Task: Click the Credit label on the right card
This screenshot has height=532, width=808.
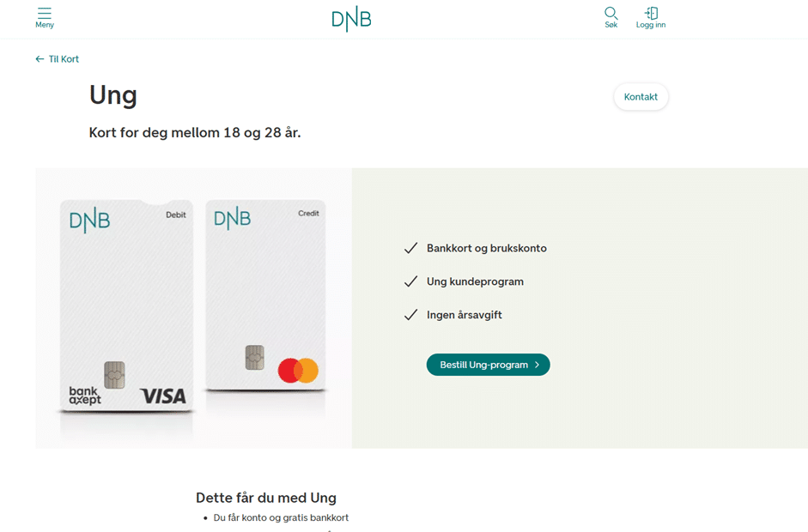Action: [308, 213]
